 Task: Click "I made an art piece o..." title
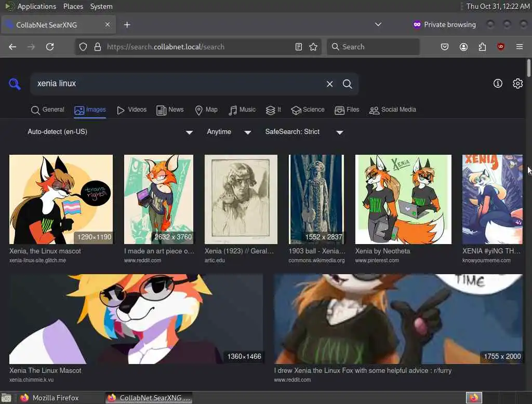click(159, 251)
